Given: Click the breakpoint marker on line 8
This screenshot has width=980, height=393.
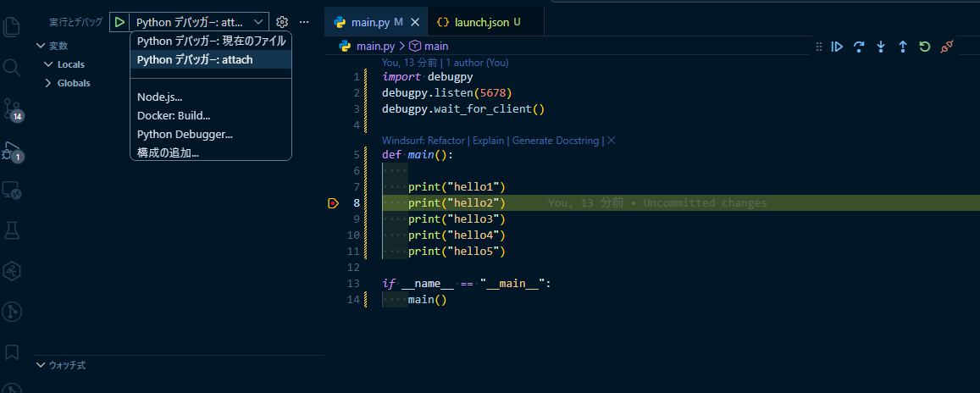Looking at the screenshot, I should coord(333,203).
